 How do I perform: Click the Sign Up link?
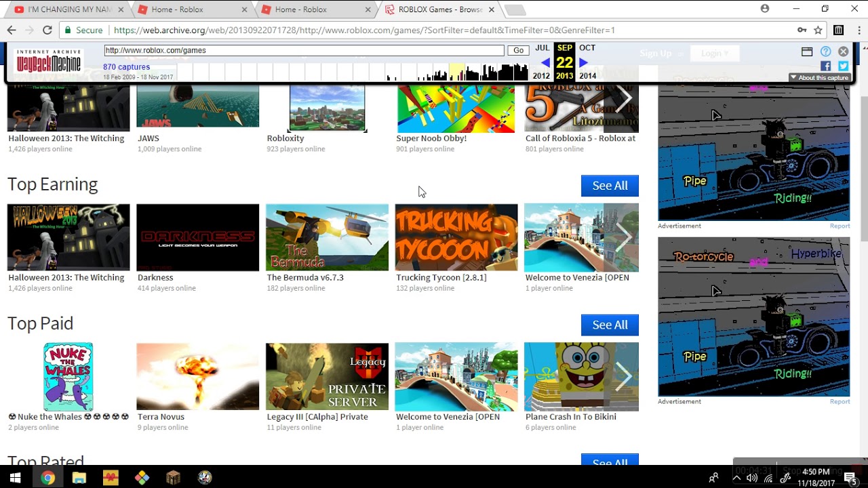click(x=655, y=54)
